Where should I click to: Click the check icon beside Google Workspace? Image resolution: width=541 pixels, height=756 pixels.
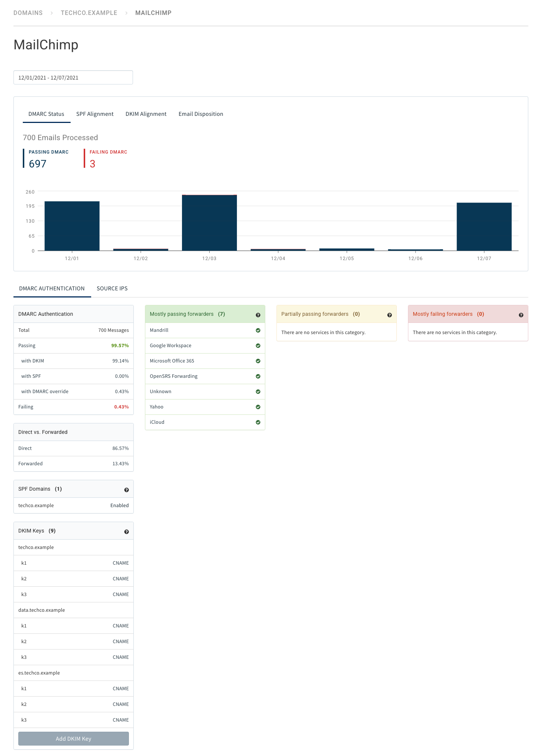click(258, 346)
